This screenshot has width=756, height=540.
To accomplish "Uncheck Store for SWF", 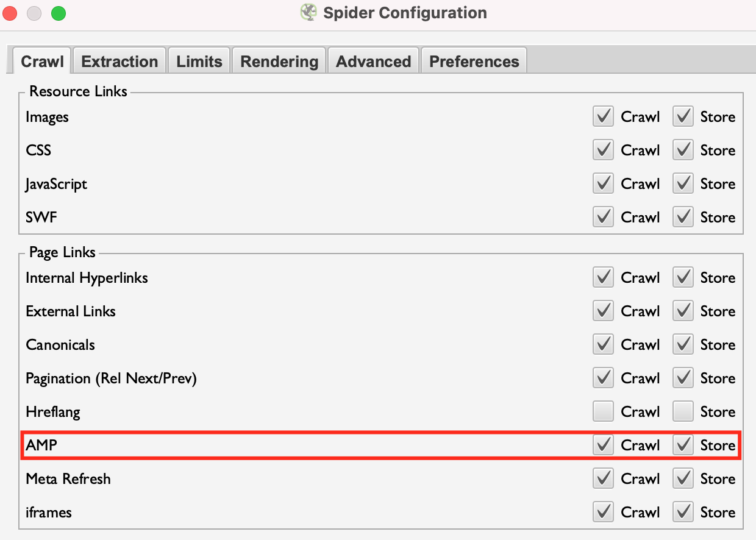I will 683,217.
